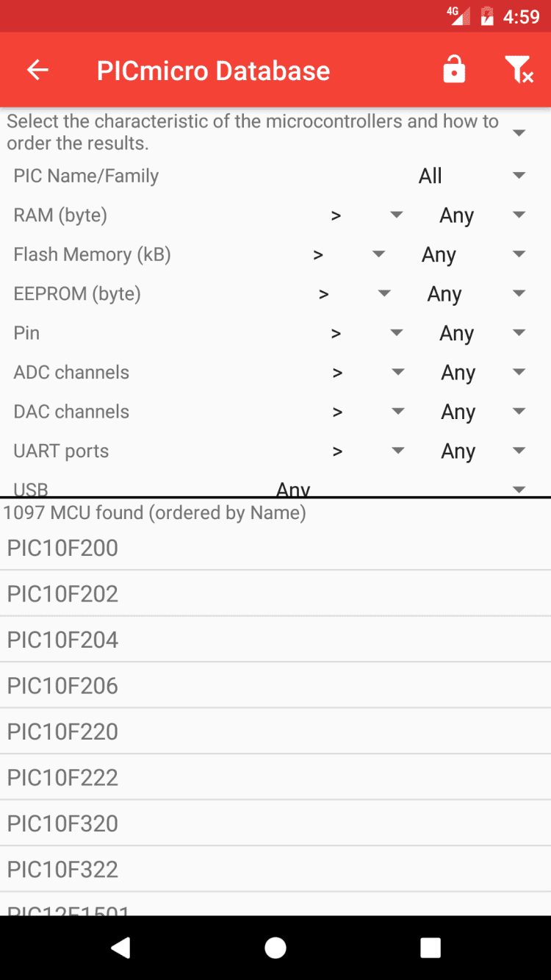Screen dimensions: 551x980
Task: Select PIC10F322 in the list
Action: (x=275, y=869)
